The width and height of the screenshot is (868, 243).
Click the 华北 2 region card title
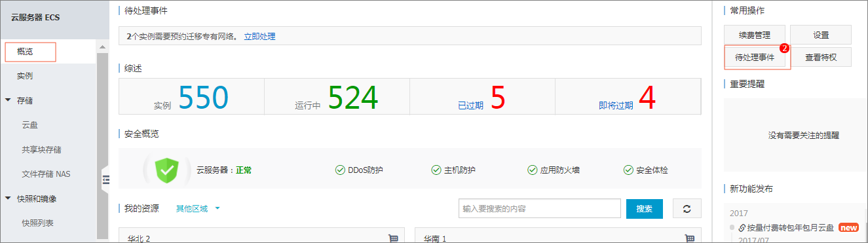point(138,238)
